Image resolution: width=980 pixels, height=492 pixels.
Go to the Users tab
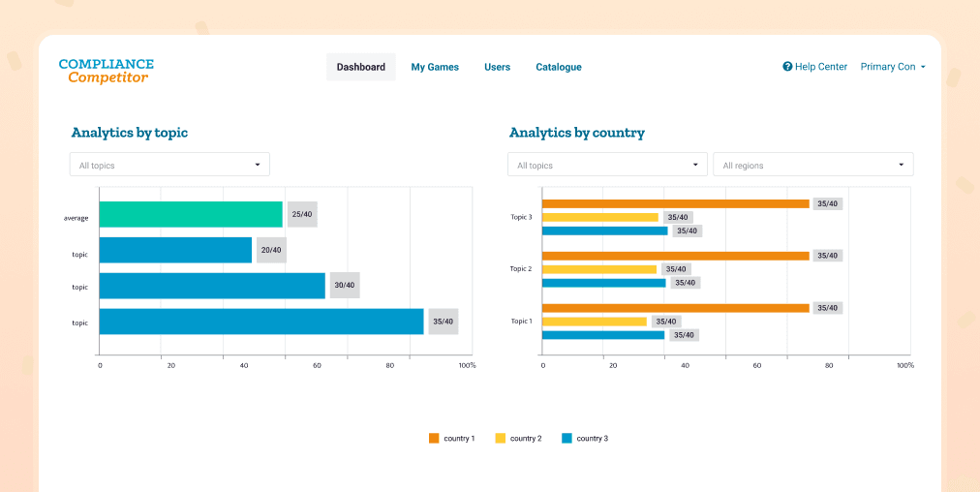(497, 67)
